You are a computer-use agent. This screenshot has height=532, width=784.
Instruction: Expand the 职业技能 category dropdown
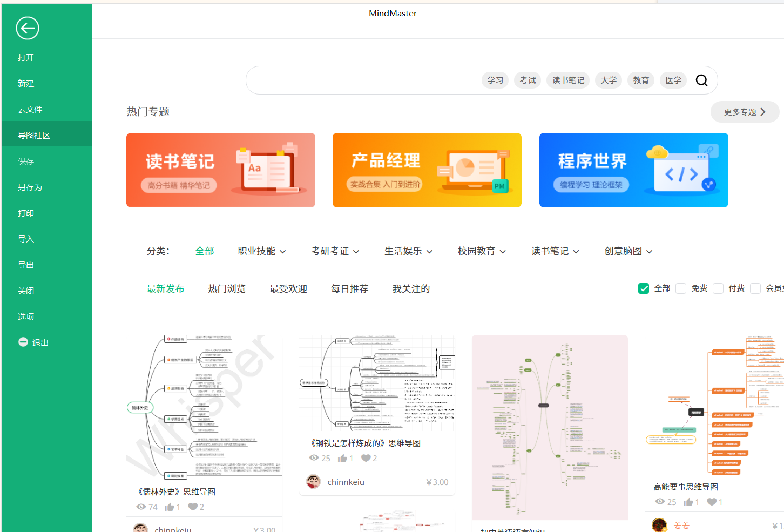tap(262, 251)
